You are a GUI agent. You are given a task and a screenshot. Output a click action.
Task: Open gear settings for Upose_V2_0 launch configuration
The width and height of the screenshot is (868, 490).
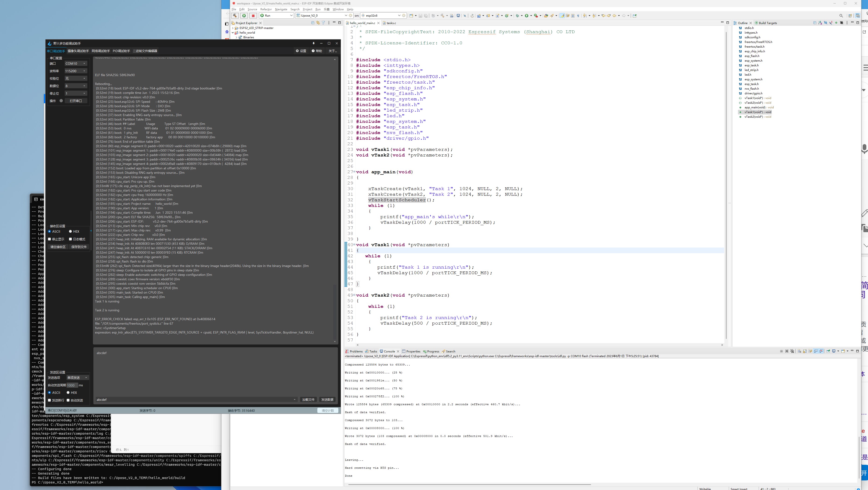point(351,15)
